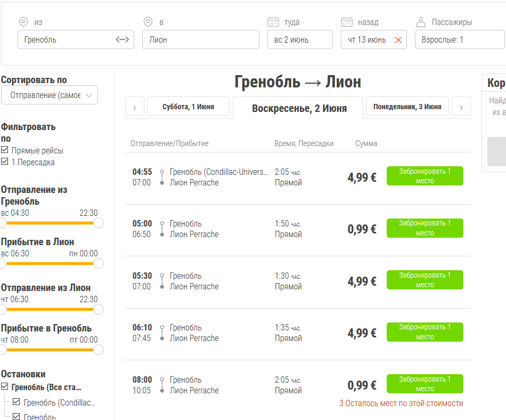Uncheck the 'Прямые рейсы' filter checkbox
Viewport: 506px width, 420px height.
click(x=5, y=150)
